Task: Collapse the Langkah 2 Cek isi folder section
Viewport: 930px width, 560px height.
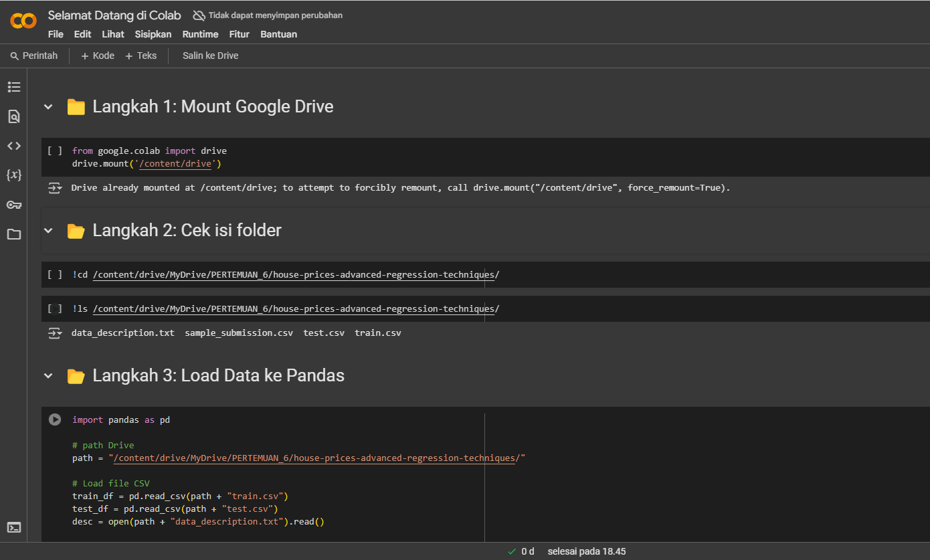Action: tap(48, 231)
